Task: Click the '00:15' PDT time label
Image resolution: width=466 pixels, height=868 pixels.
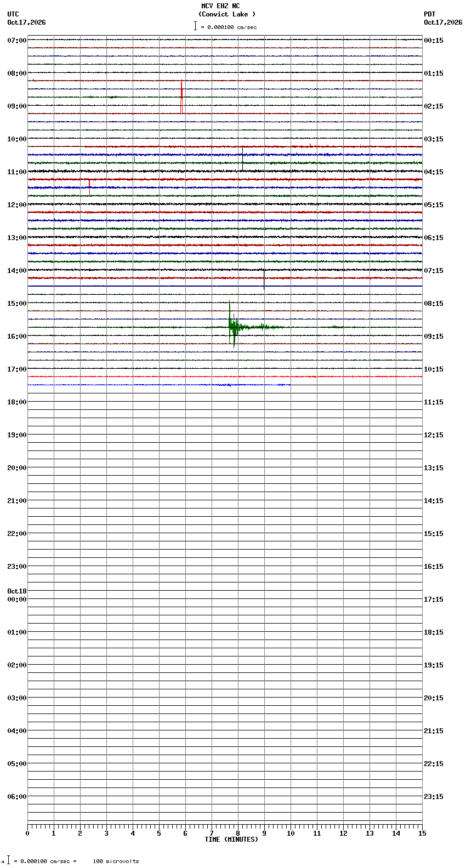Action: [x=434, y=41]
